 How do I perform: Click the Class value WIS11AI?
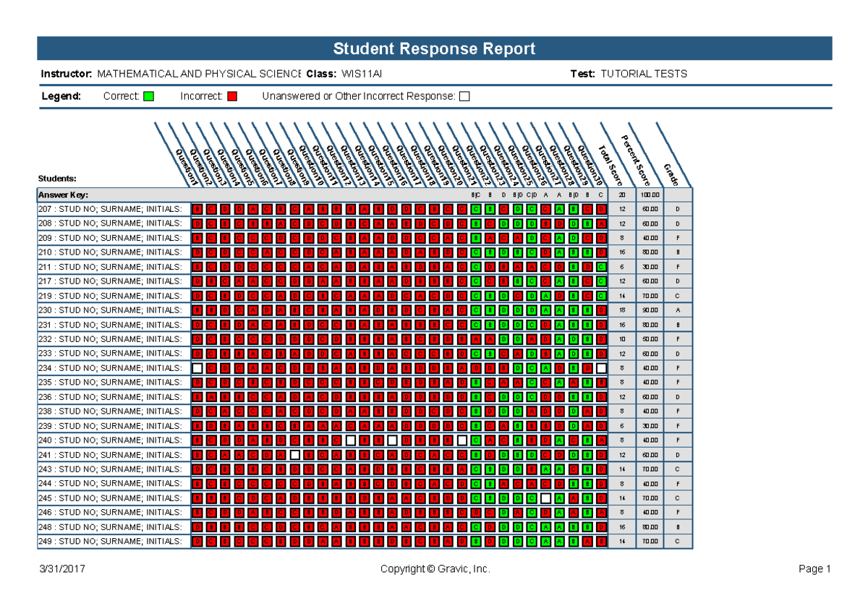(x=362, y=74)
